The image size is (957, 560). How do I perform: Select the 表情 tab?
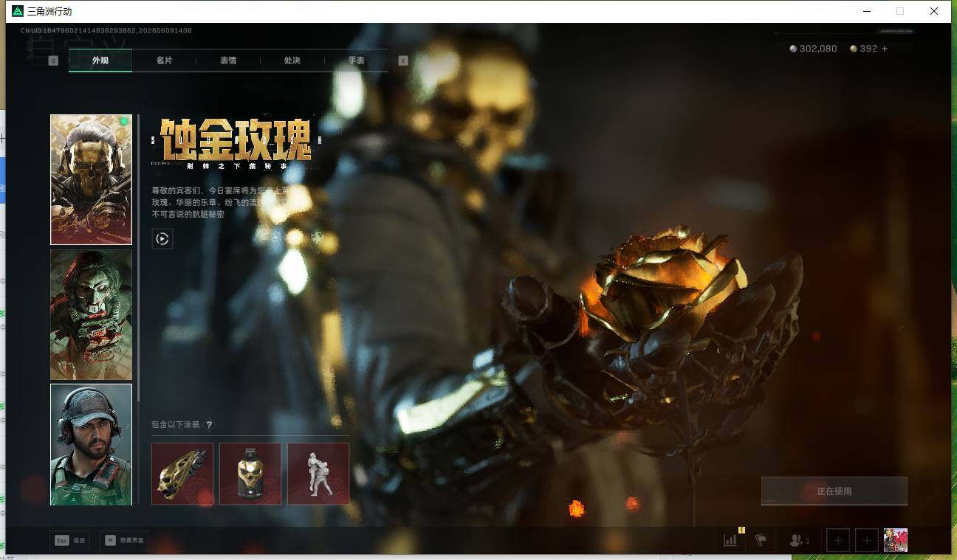[x=228, y=61]
